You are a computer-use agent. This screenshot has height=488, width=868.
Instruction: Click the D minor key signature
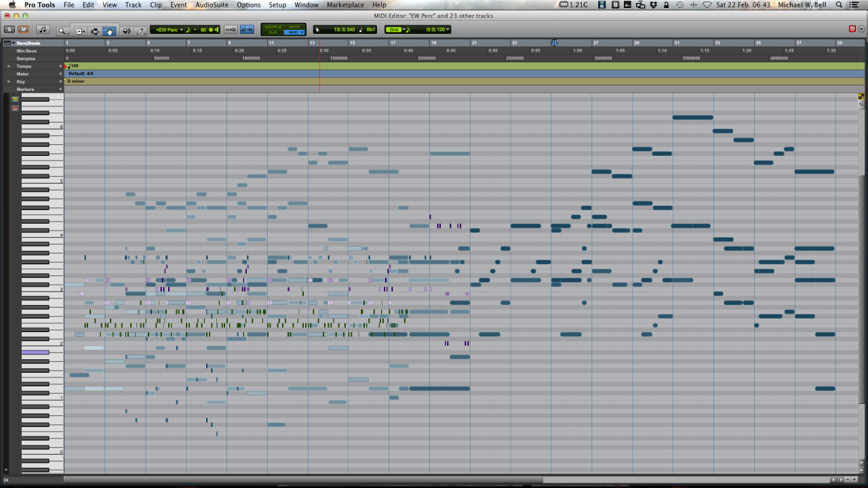pyautogui.click(x=76, y=81)
